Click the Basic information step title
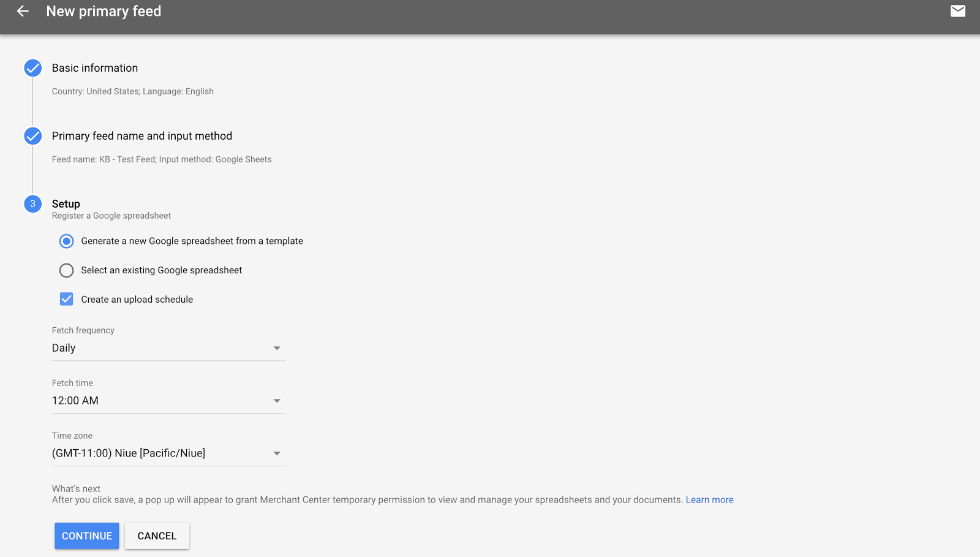 [95, 68]
